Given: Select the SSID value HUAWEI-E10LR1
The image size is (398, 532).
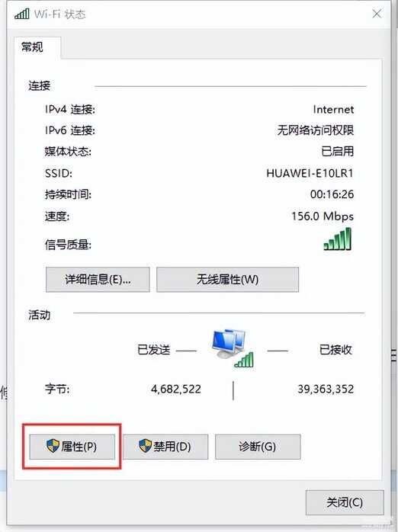Looking at the screenshot, I should pos(310,173).
